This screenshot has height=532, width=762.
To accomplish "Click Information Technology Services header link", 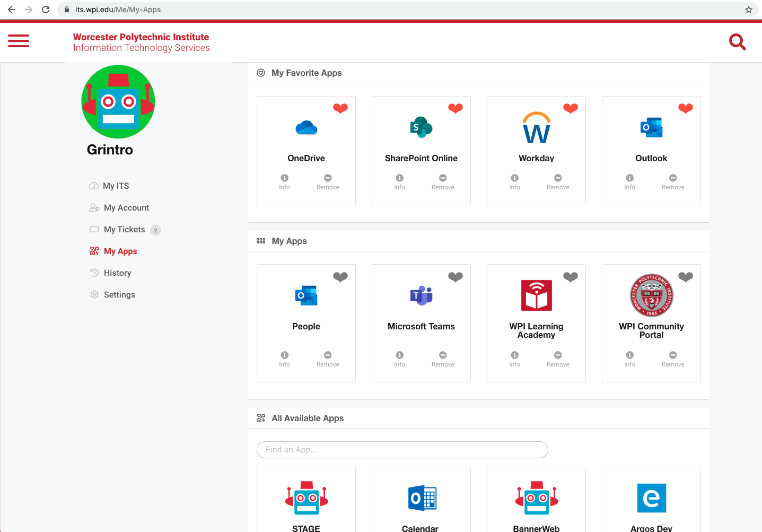I will [142, 48].
